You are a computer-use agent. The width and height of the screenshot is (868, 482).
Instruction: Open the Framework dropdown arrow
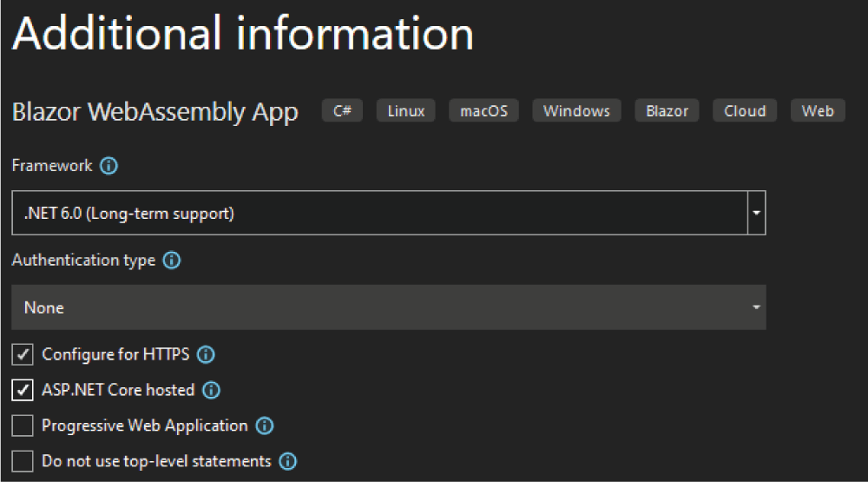756,213
